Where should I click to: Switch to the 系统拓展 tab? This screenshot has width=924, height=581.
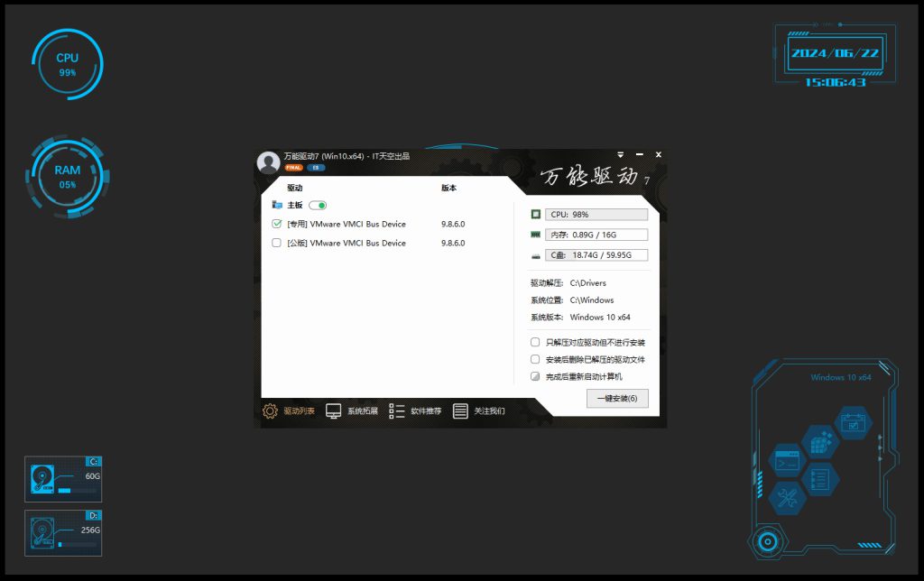click(x=351, y=411)
